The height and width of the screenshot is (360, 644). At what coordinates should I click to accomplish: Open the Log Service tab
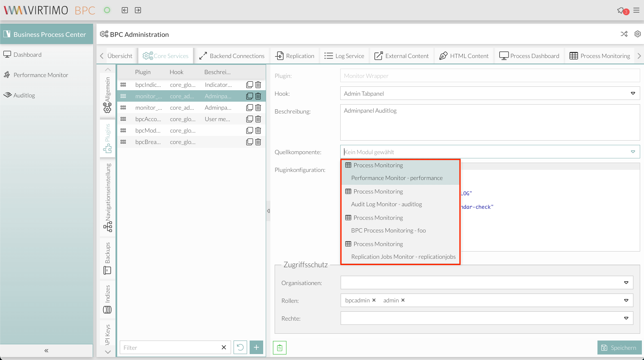pos(344,56)
